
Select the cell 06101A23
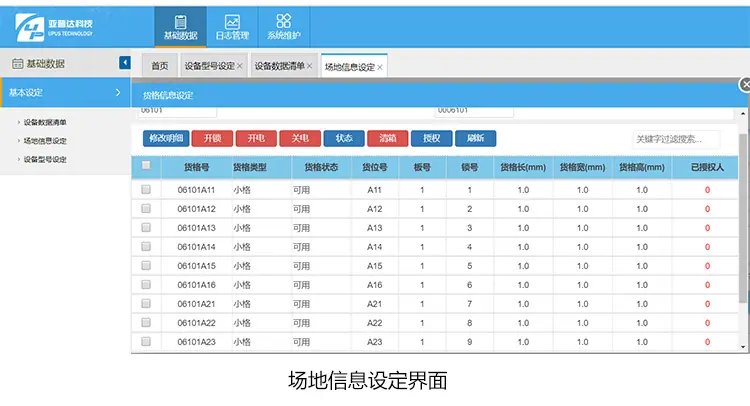(197, 342)
